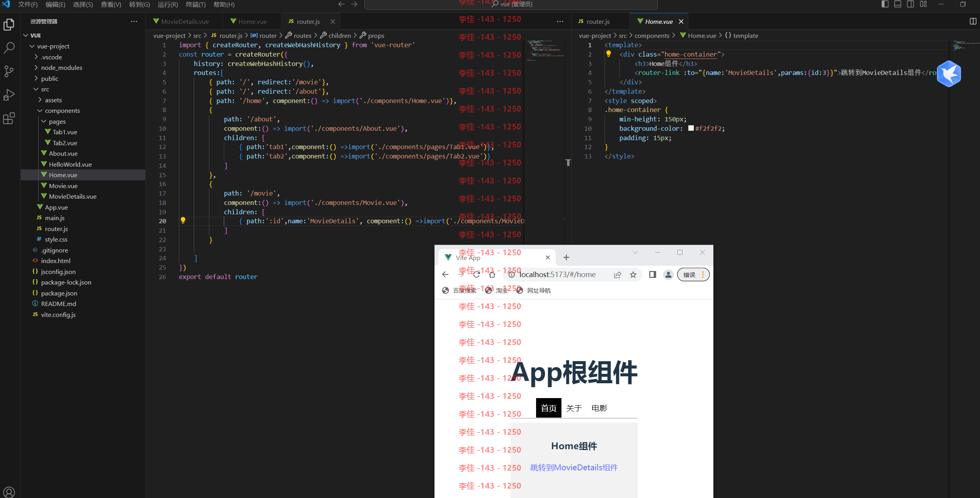The width and height of the screenshot is (980, 498).
Task: Open the Explorer view in activity bar
Action: click(9, 25)
